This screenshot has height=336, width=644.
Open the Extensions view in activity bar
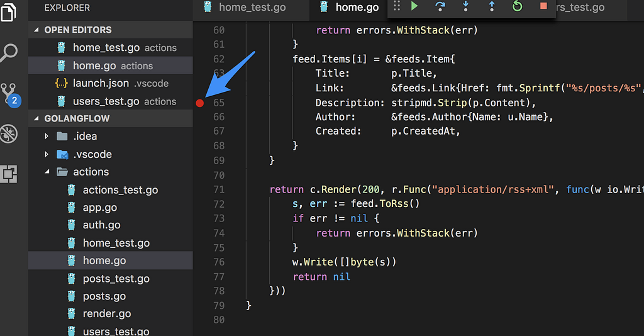point(9,174)
